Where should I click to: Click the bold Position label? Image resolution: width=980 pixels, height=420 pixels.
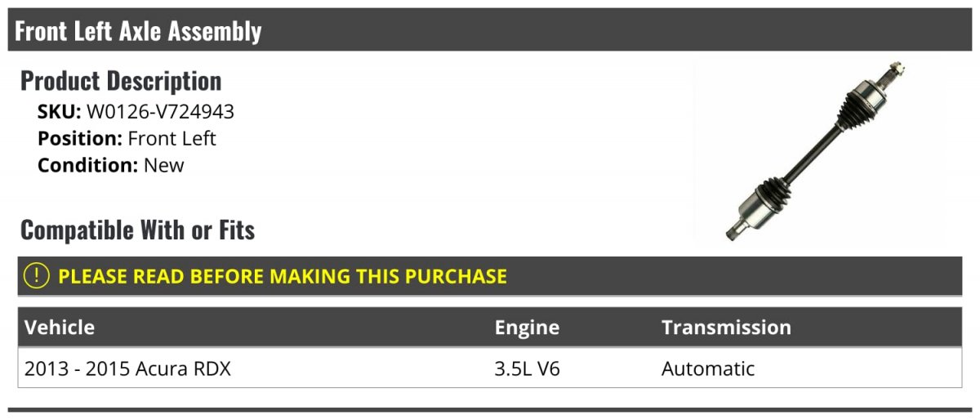(x=80, y=138)
